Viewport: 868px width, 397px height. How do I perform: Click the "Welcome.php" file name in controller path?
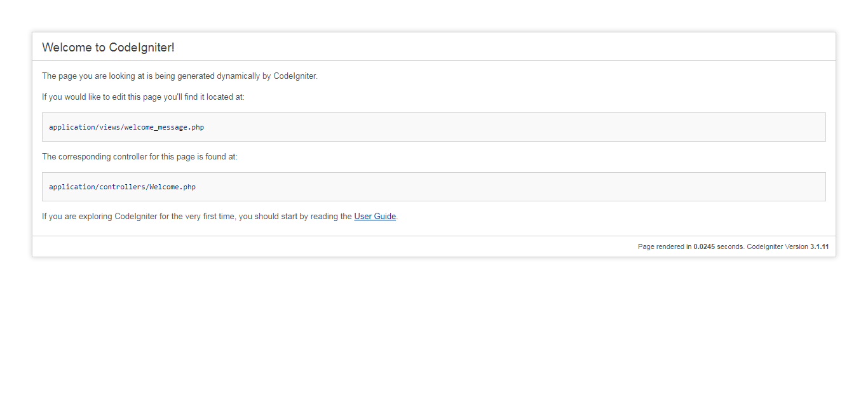(173, 187)
